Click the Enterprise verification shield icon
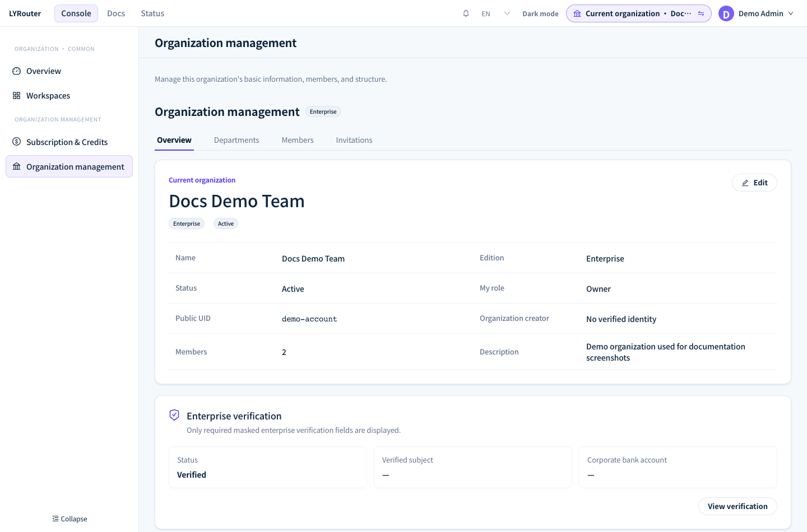Screen dimensions: 807x532 coord(174,415)
